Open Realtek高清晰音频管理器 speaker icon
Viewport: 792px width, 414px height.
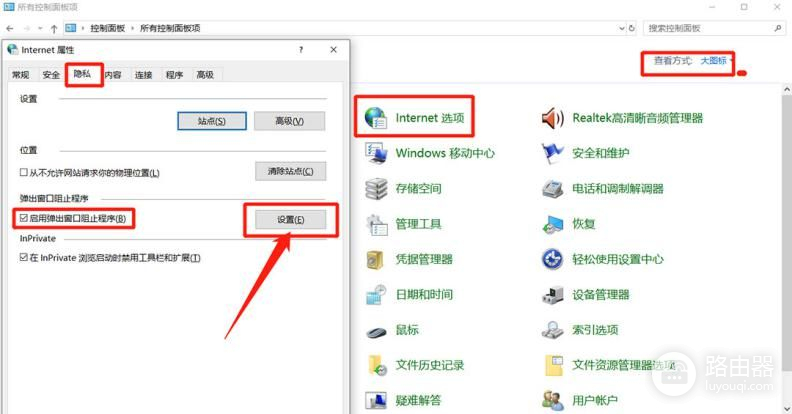pyautogui.click(x=553, y=118)
